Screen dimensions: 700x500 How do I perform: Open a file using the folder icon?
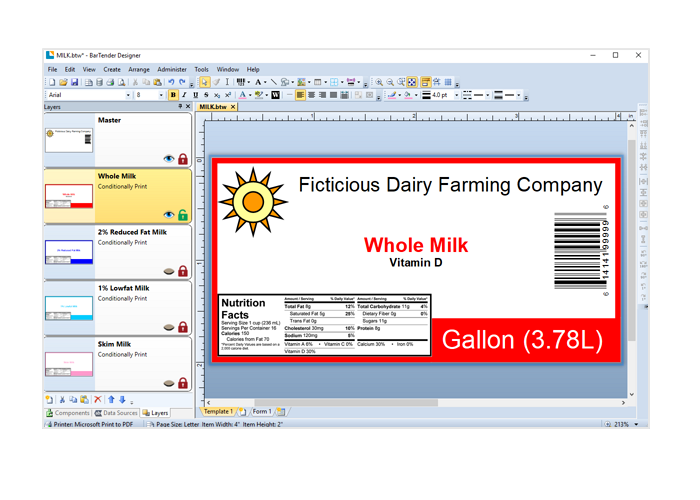tap(63, 82)
